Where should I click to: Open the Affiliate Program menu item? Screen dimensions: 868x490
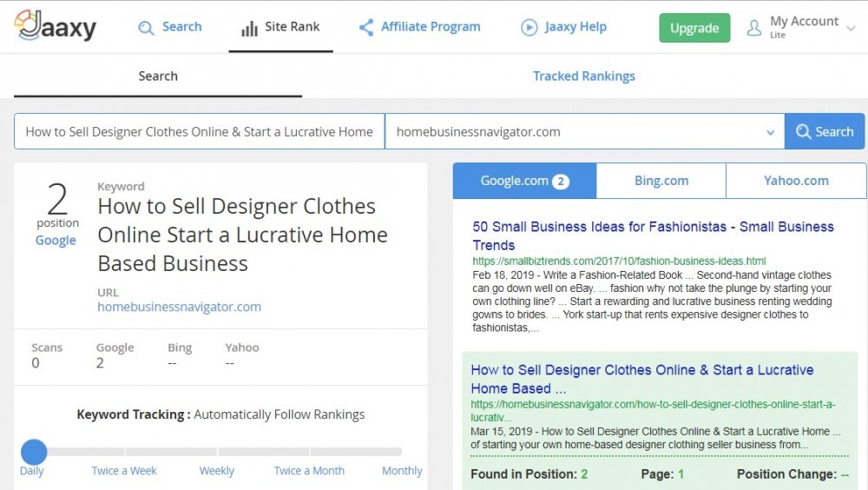pyautogui.click(x=419, y=27)
